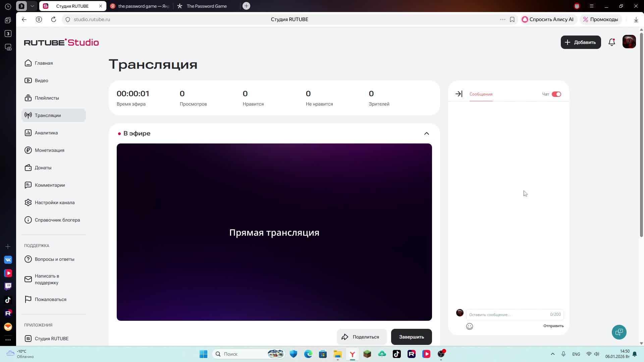Insert an emoji in the chat message
Screen dimensions: 644x362
[x=469, y=326]
